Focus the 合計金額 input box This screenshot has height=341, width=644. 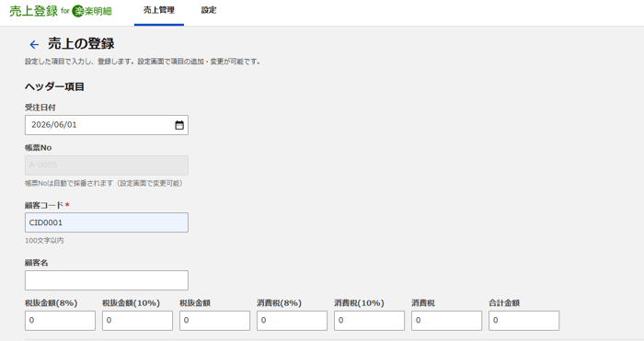(523, 321)
